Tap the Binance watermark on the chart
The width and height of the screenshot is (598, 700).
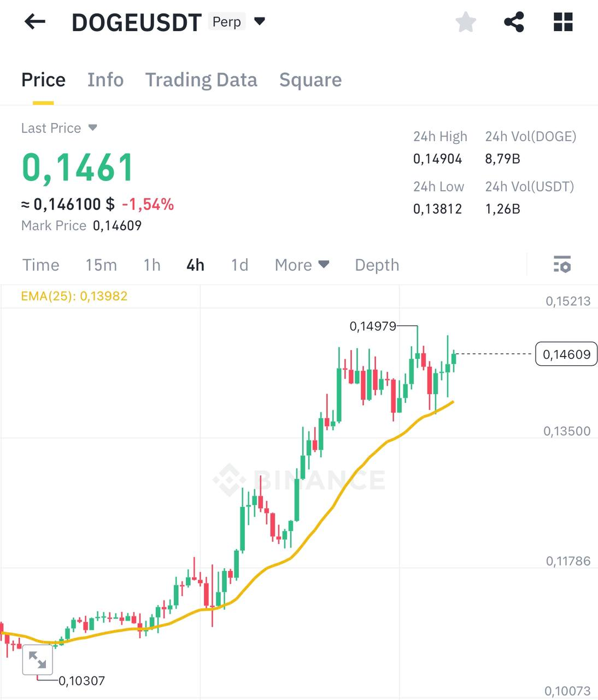(298, 480)
